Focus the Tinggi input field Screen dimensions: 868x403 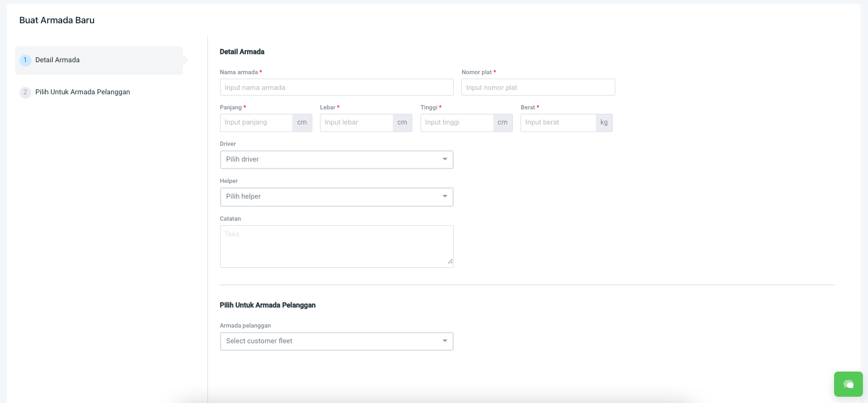(457, 123)
